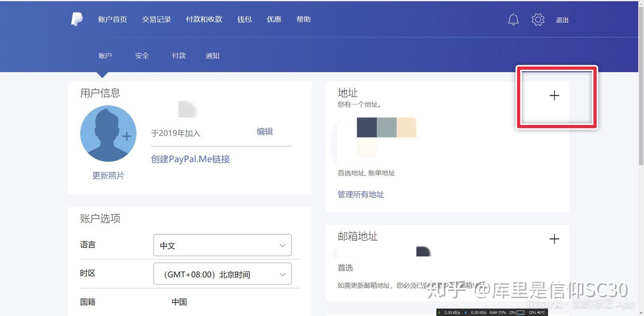The height and width of the screenshot is (316, 644).
Task: Add an email address with plus icon
Action: click(x=554, y=239)
